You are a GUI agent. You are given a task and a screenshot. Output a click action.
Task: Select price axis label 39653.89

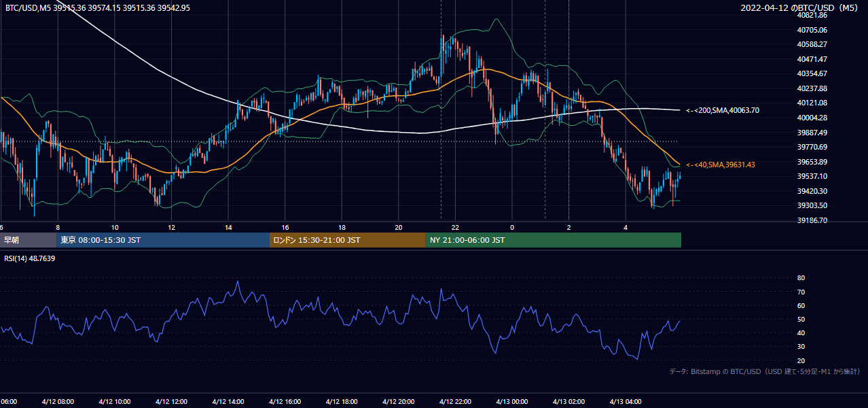pos(812,162)
